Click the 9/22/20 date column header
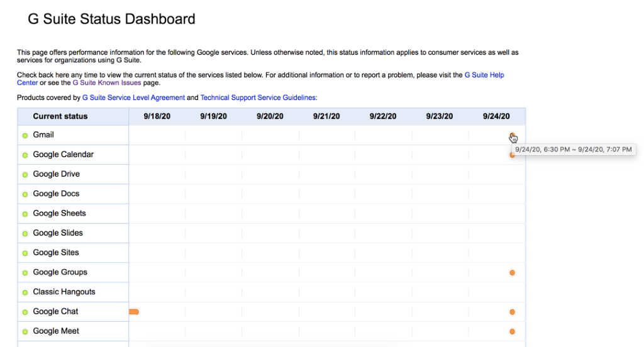The image size is (644, 347). [383, 116]
